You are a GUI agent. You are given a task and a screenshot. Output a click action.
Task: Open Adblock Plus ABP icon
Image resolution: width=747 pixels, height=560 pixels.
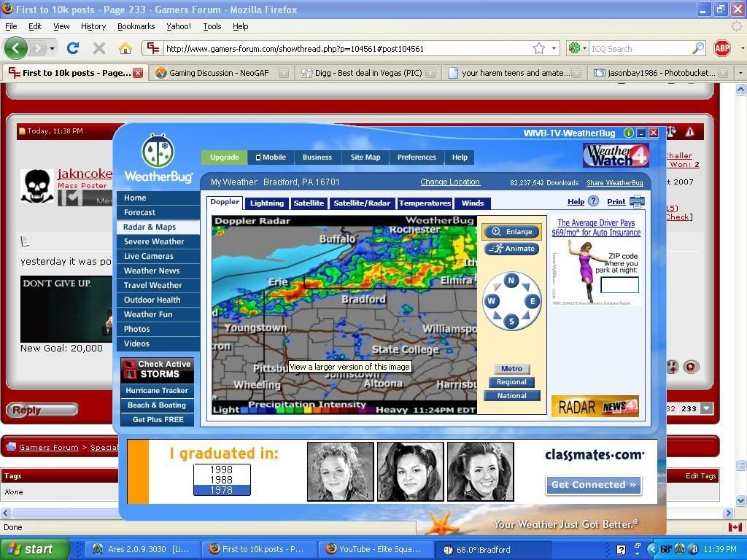tap(721, 48)
